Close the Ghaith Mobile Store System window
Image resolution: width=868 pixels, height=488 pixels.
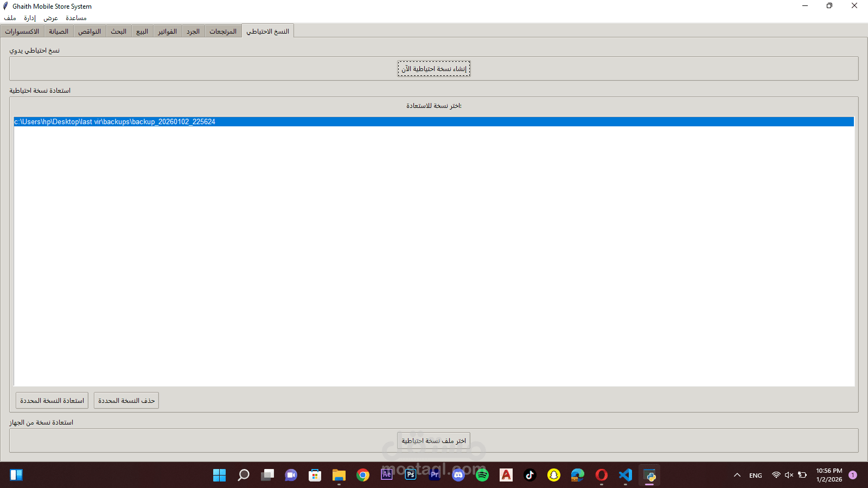pos(854,6)
